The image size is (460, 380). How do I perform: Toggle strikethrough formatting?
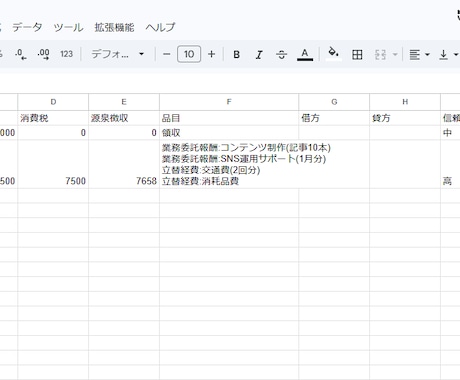(282, 54)
